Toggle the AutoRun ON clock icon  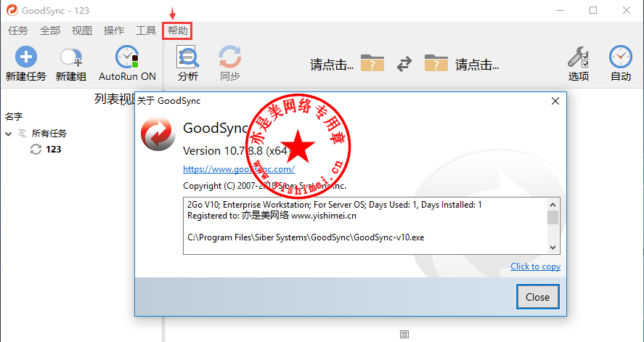point(127,57)
